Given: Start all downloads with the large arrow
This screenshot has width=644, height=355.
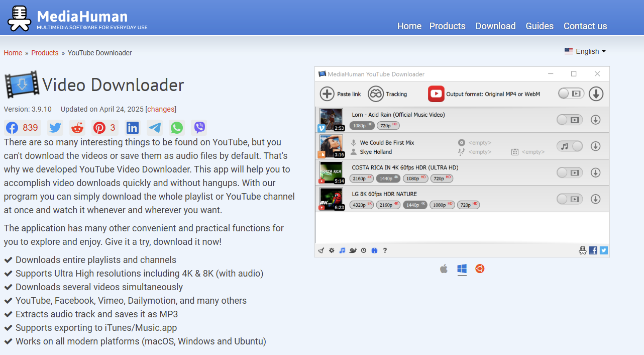Looking at the screenshot, I should point(596,94).
